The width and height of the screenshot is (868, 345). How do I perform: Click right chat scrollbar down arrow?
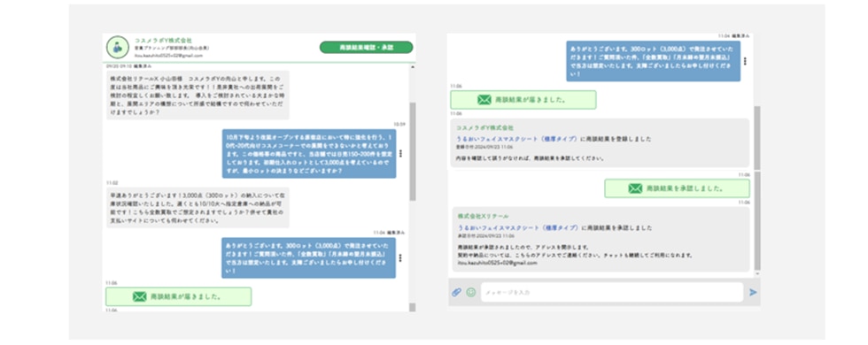point(757,273)
